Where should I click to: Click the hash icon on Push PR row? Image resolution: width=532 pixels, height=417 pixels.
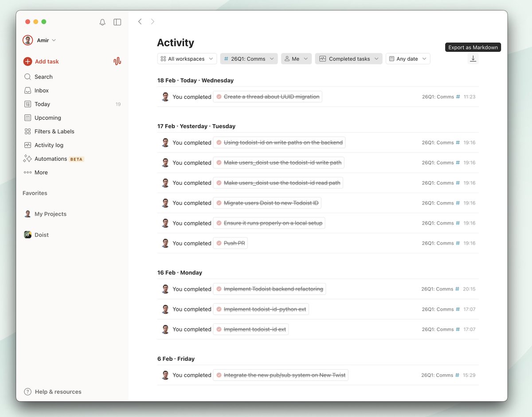point(458,243)
